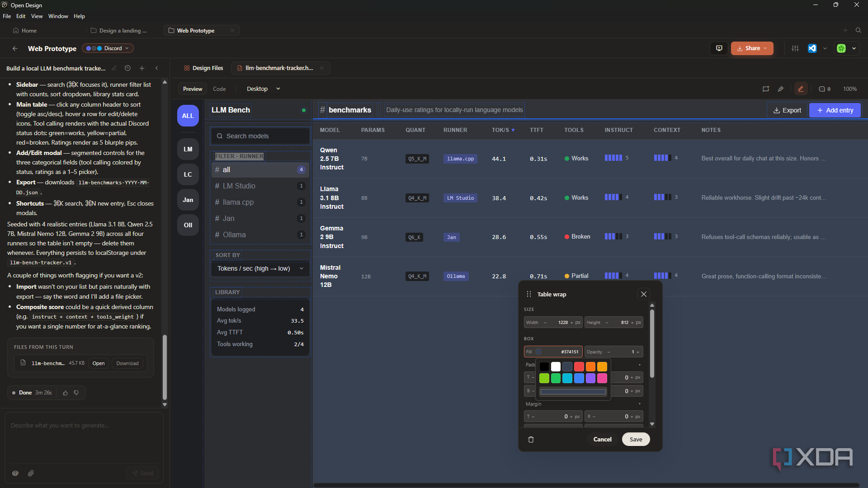Click the Add entry button
Image resolution: width=868 pixels, height=488 pixels.
(835, 110)
